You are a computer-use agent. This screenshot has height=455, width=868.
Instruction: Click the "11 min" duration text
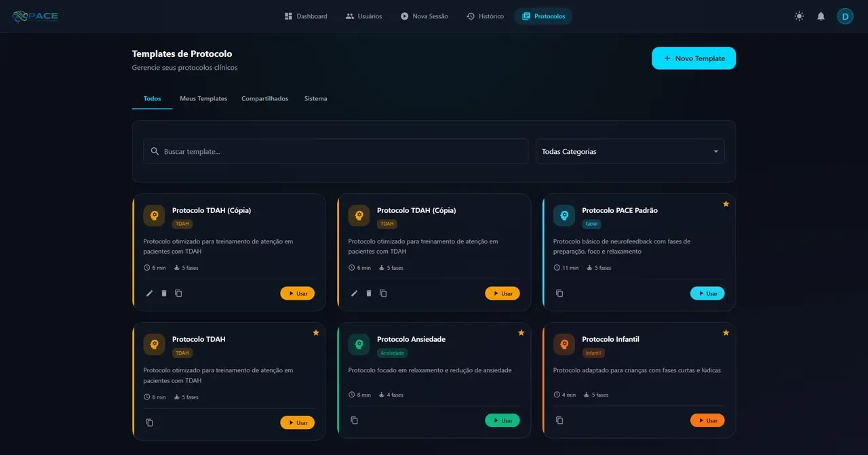point(570,268)
